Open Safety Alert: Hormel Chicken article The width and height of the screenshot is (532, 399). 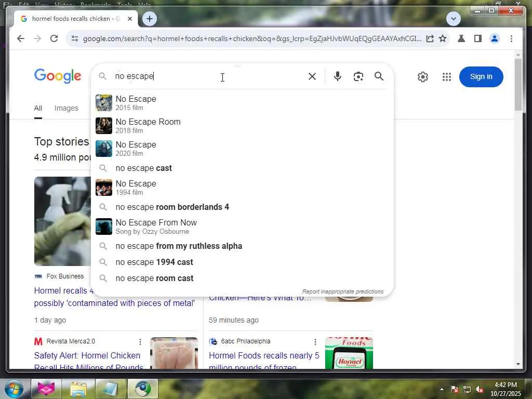(x=88, y=362)
